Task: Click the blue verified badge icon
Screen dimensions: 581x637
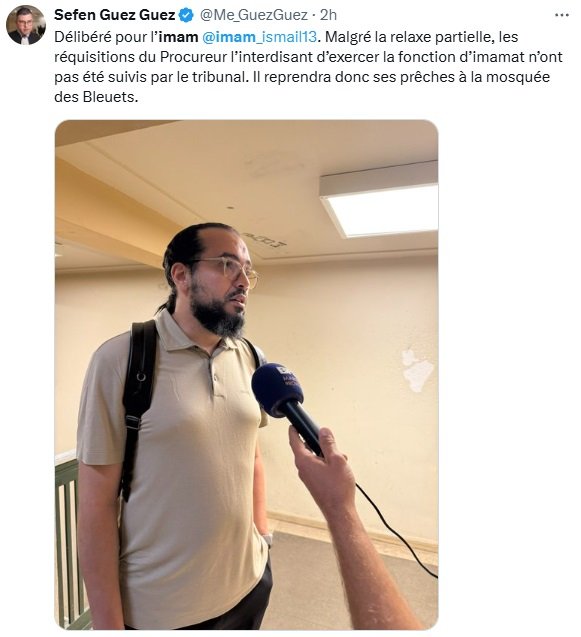Action: point(186,15)
